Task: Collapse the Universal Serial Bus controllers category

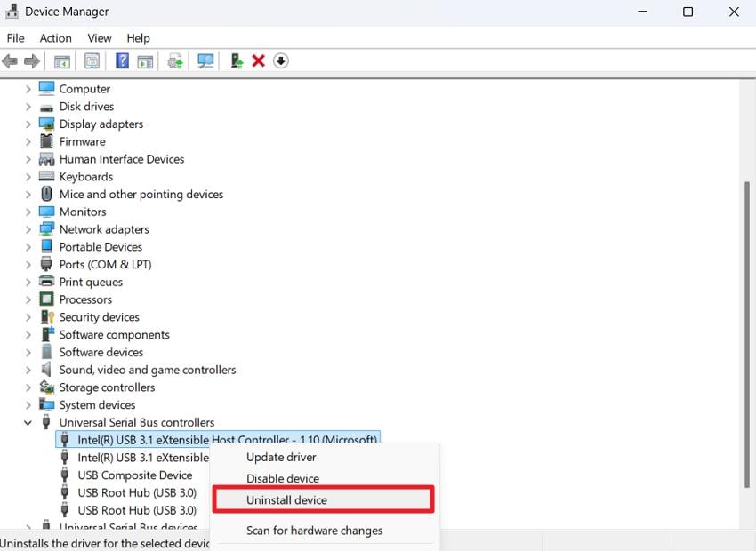Action: [28, 422]
